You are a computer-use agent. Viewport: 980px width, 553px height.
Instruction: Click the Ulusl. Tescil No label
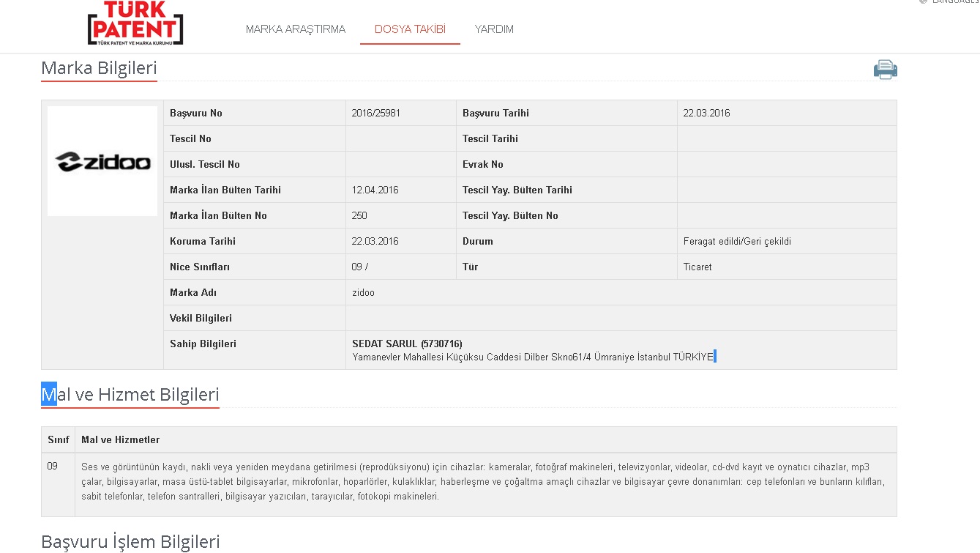coord(205,164)
